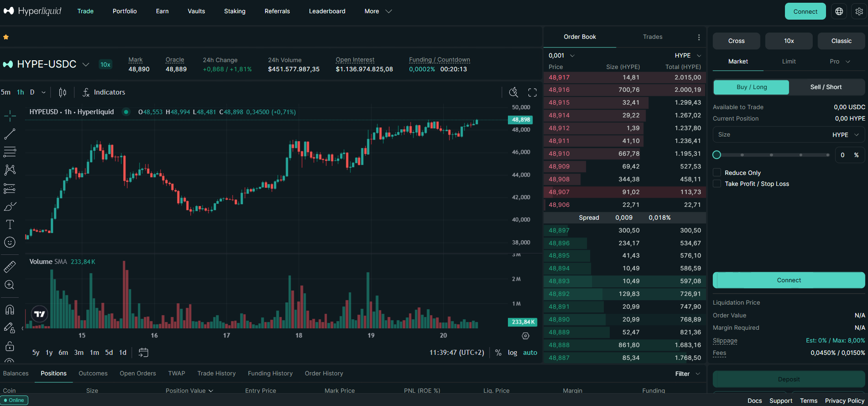Select 5d chart range
The image size is (868, 406).
tap(109, 353)
